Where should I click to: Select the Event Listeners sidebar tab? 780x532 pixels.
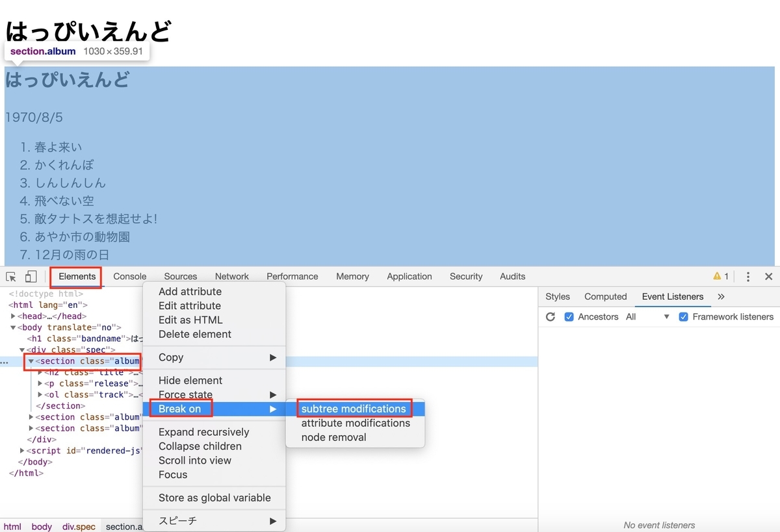pyautogui.click(x=673, y=297)
